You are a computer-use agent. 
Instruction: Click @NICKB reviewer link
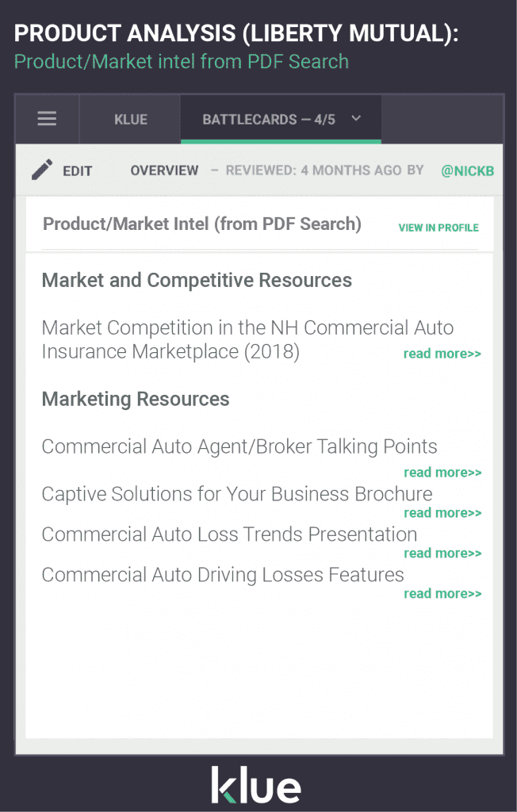[467, 170]
